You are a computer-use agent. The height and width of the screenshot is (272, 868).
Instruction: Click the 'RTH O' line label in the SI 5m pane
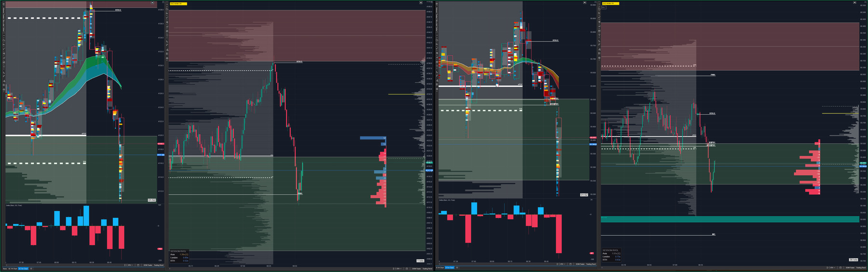[556, 41]
